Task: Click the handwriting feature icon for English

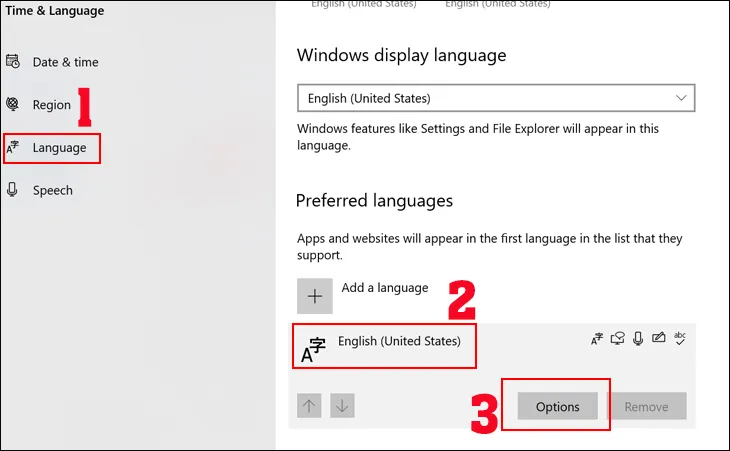Action: click(658, 340)
